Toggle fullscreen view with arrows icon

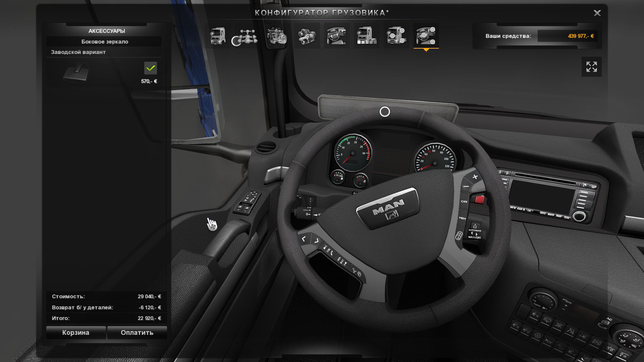(x=591, y=67)
